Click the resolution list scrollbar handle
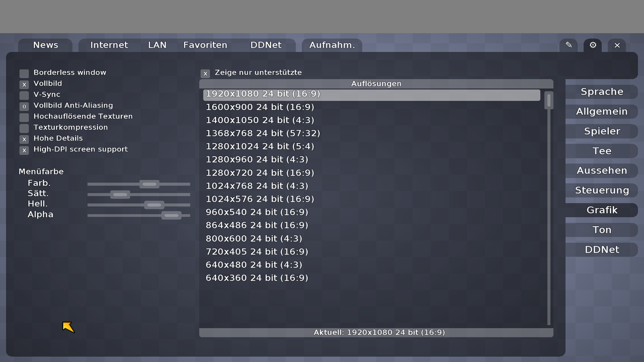The width and height of the screenshot is (644, 362). click(x=549, y=101)
